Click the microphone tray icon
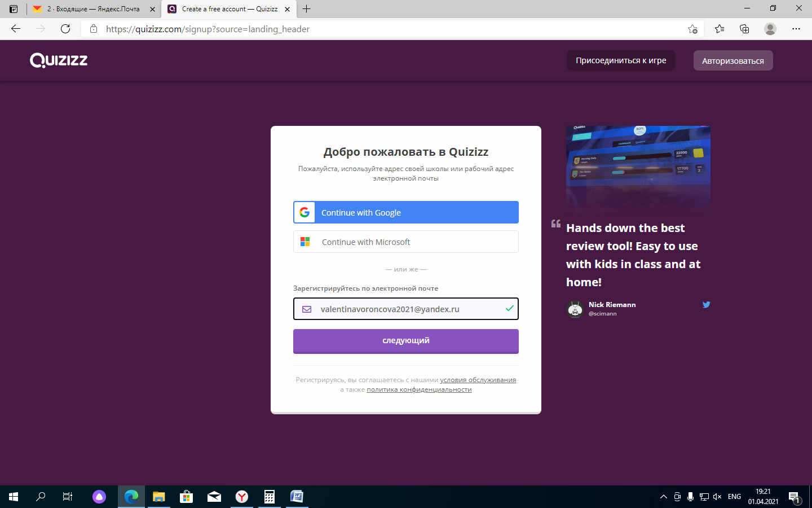The width and height of the screenshot is (812, 508). (x=690, y=497)
